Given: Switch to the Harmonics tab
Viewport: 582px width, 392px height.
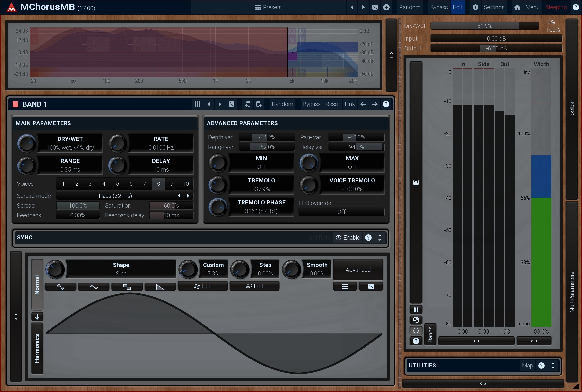Looking at the screenshot, I should 37,348.
